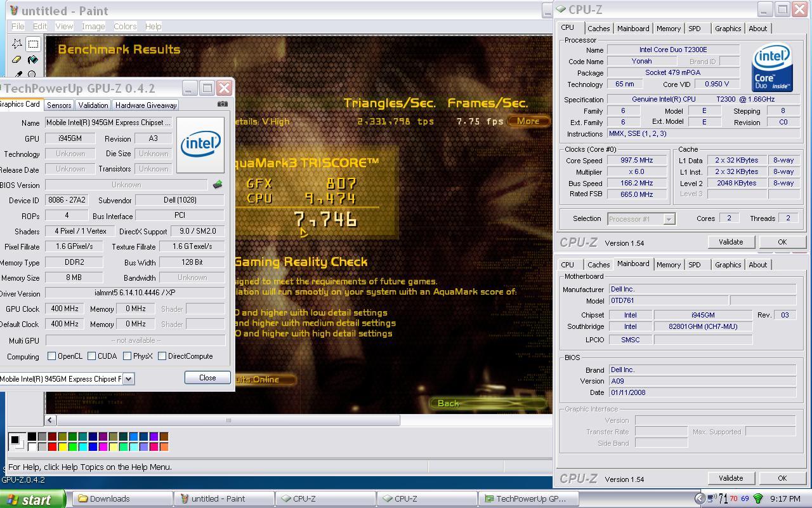Choose the Eraser tool in Paint

[17, 60]
